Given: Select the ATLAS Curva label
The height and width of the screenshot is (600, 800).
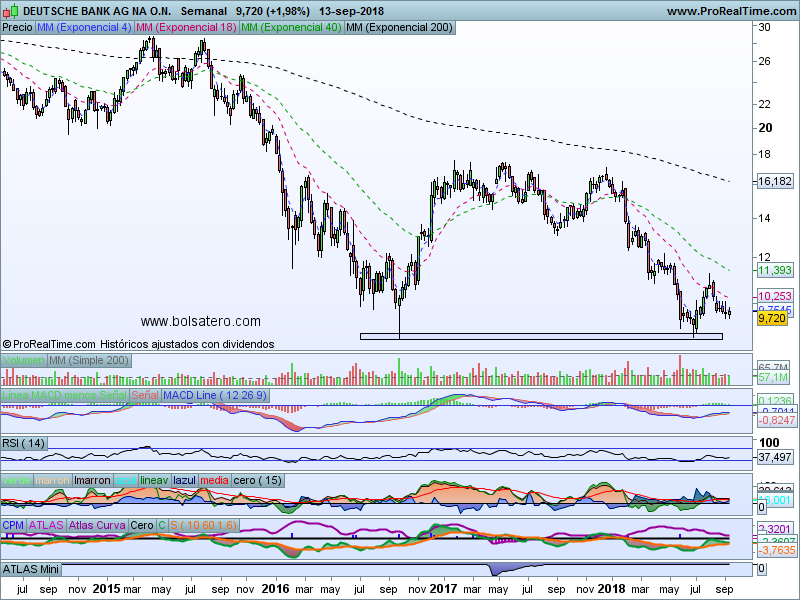Looking at the screenshot, I should point(98,525).
